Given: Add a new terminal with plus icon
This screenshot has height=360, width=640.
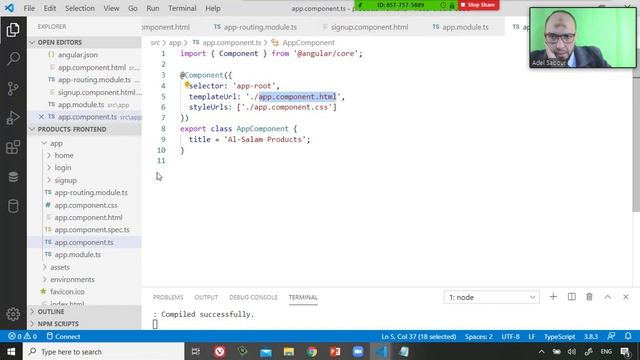Looking at the screenshot, I should [553, 297].
